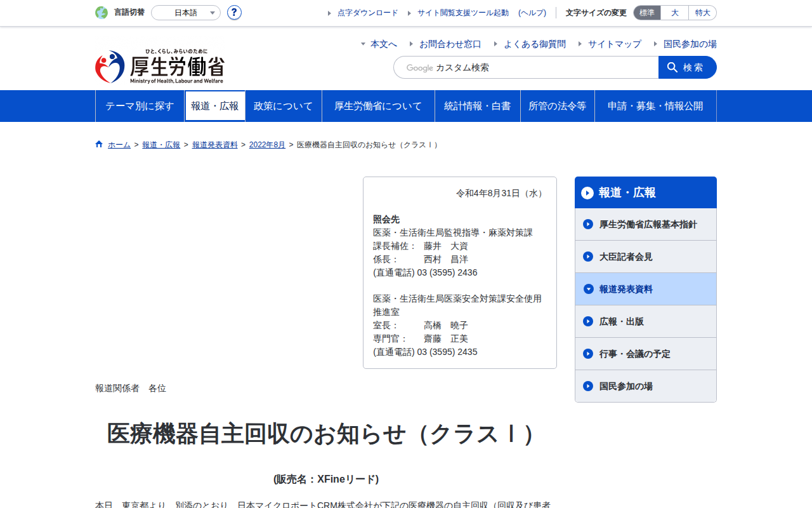This screenshot has height=508, width=812.
Task: Click the circle arrow icon in 報道・広報 header
Action: click(x=587, y=192)
